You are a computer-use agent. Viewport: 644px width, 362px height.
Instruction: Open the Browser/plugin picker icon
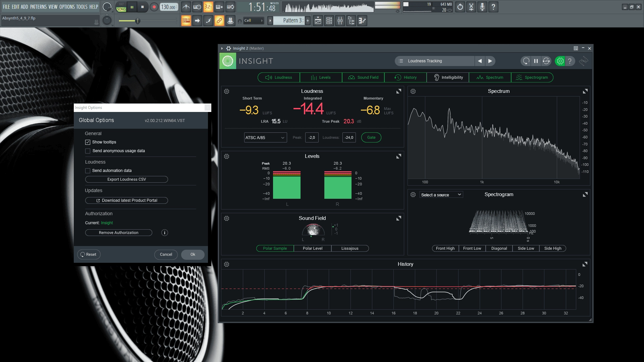coord(351,21)
